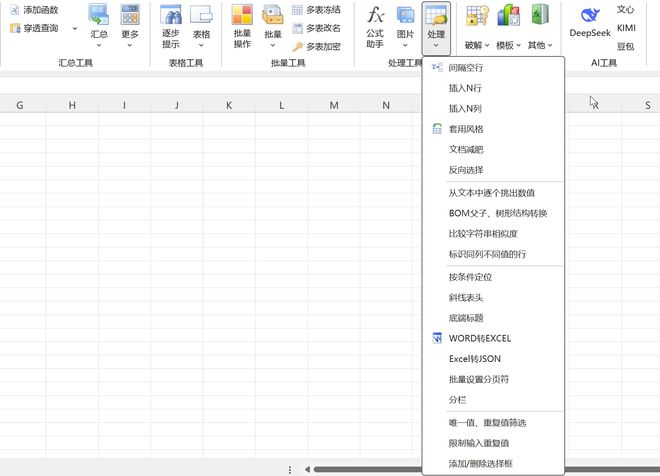Image resolution: width=660 pixels, height=476 pixels.
Task: Click the 逐步提示 binoculars icon
Action: (x=170, y=15)
